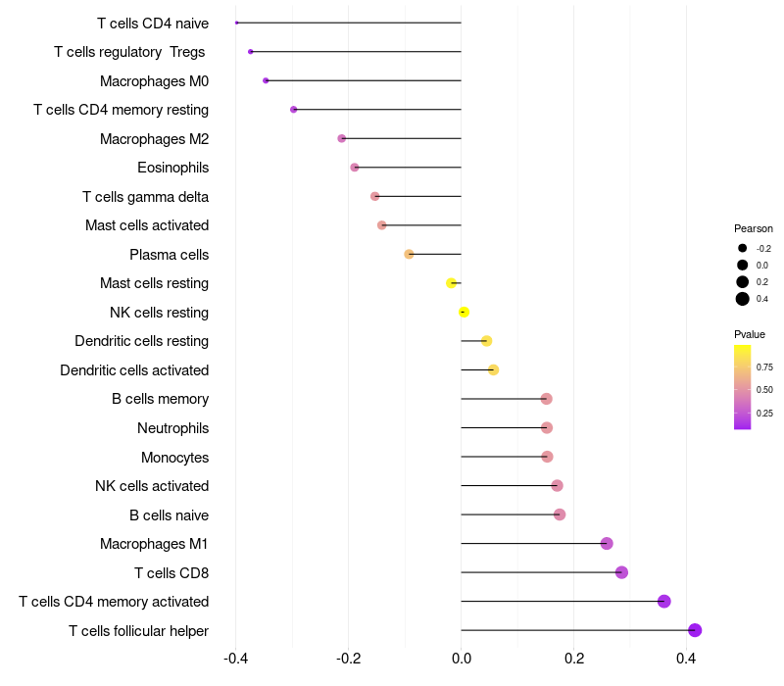This screenshot has height=686, width=784.
Task: Select the B cells naive data point
Action: click(x=560, y=514)
